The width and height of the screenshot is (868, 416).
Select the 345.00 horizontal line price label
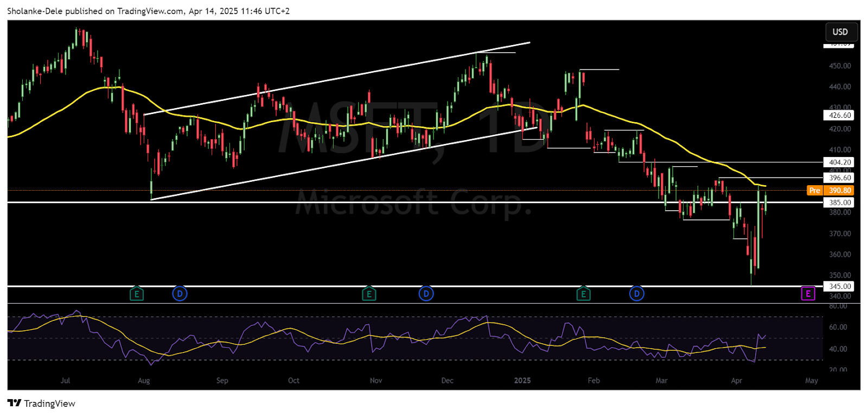(839, 286)
